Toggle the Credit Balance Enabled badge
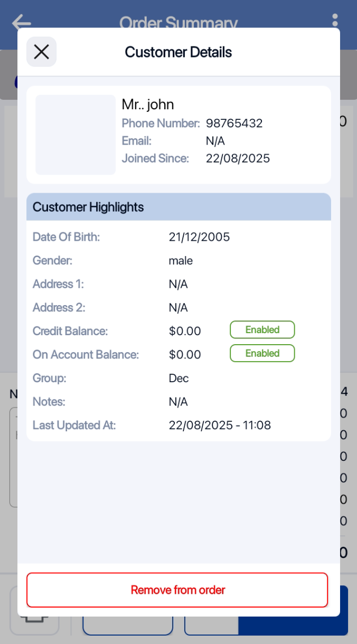This screenshot has height=644, width=357. click(262, 330)
